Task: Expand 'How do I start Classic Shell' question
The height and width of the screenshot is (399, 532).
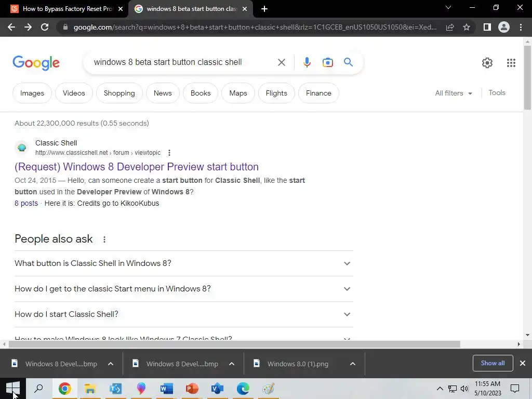Action: (184, 314)
